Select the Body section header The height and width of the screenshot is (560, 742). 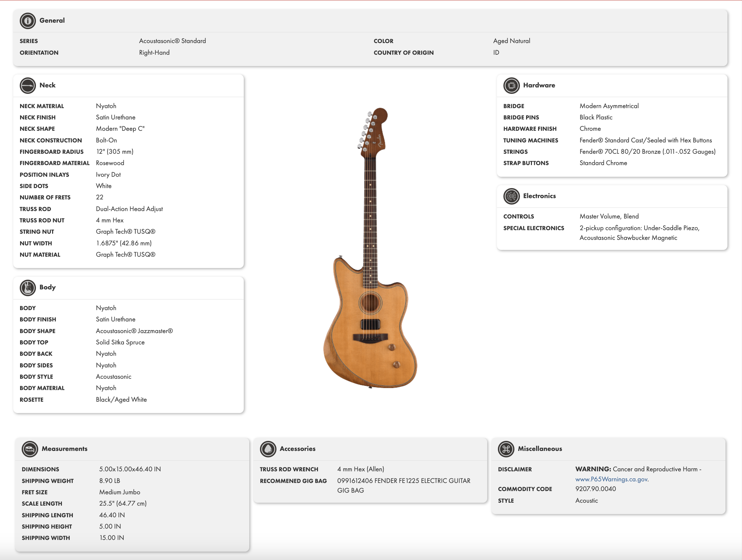47,287
